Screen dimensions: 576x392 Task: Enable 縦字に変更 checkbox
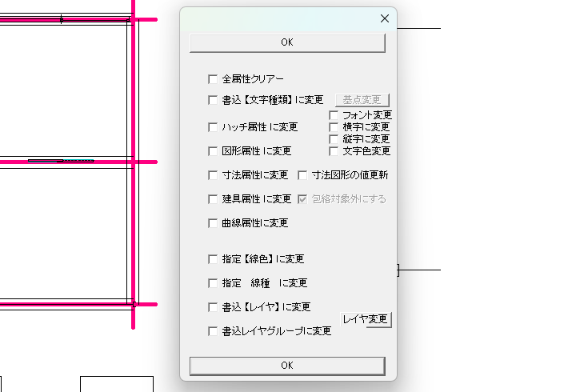click(x=334, y=139)
